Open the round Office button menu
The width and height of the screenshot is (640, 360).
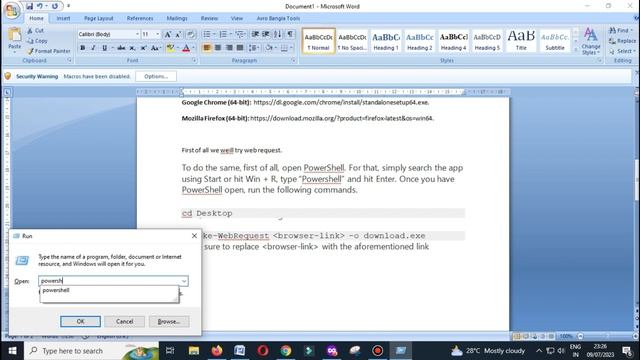(x=12, y=11)
